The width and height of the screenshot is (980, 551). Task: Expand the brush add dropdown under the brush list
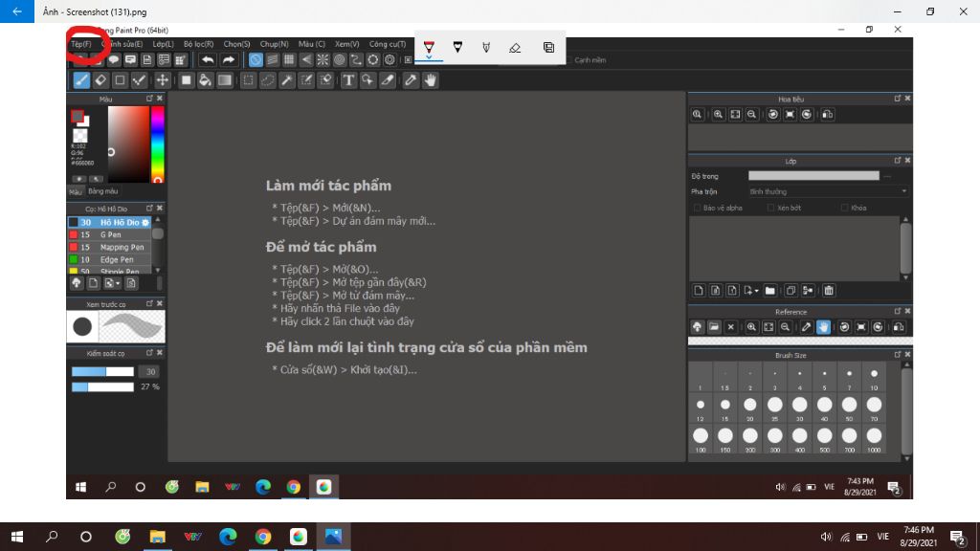click(118, 283)
